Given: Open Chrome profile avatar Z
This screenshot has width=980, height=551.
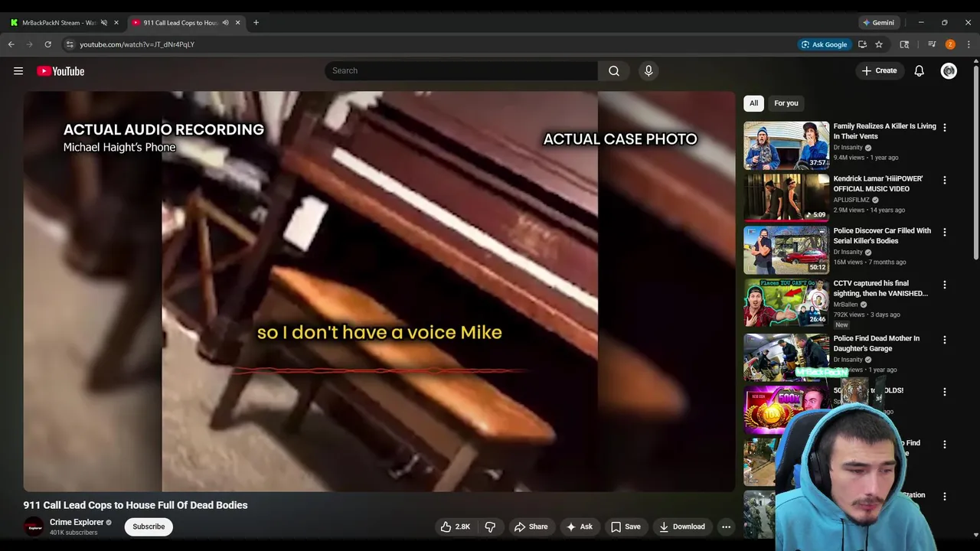Looking at the screenshot, I should [x=950, y=44].
